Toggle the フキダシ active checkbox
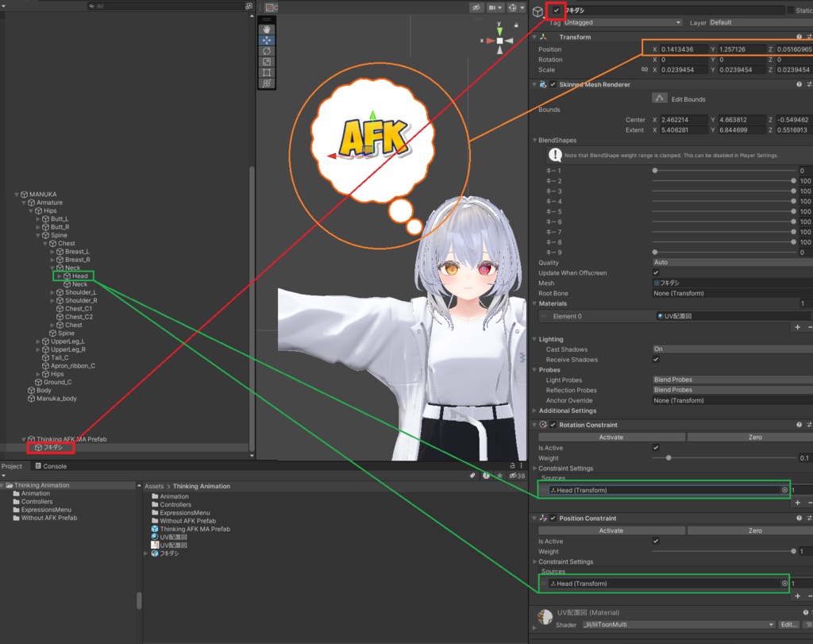The image size is (813, 644). coord(556,11)
